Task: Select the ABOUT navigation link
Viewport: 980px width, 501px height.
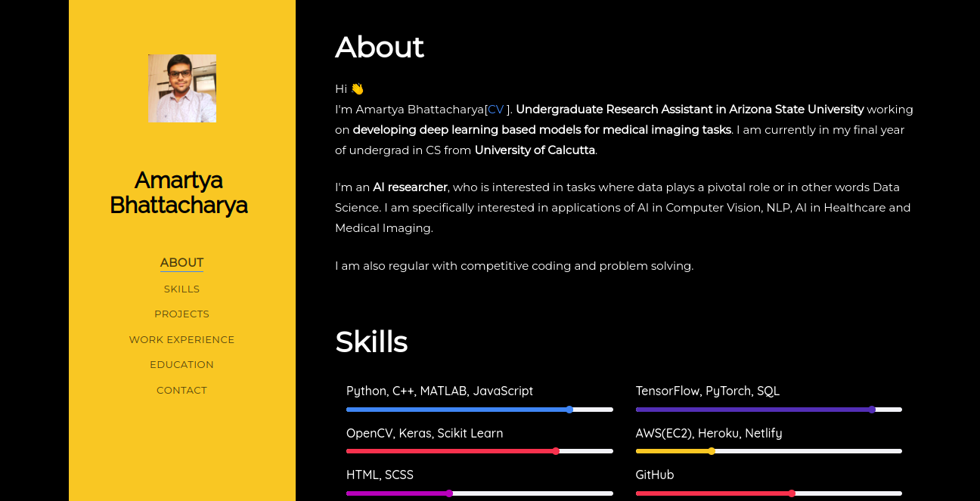Action: [181, 262]
